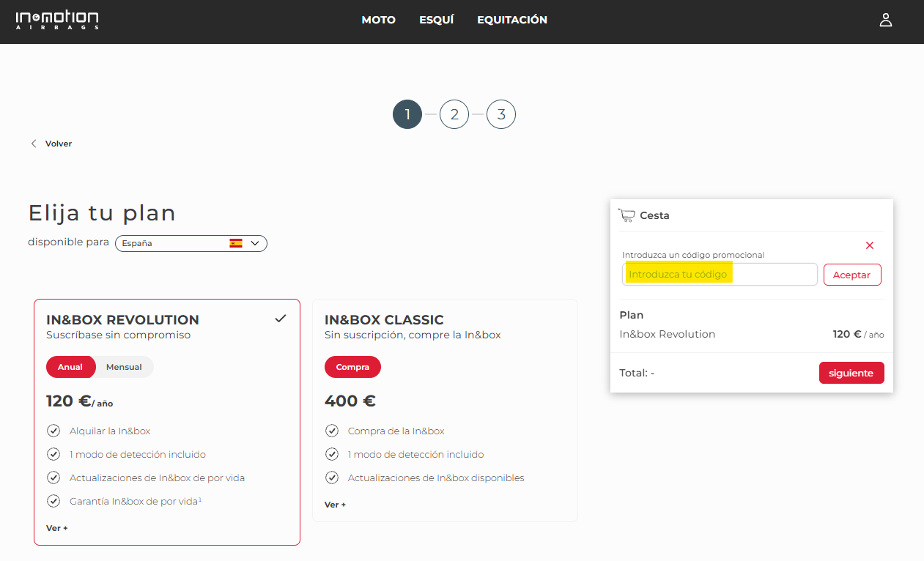Close the promo code section with red X

tap(870, 245)
